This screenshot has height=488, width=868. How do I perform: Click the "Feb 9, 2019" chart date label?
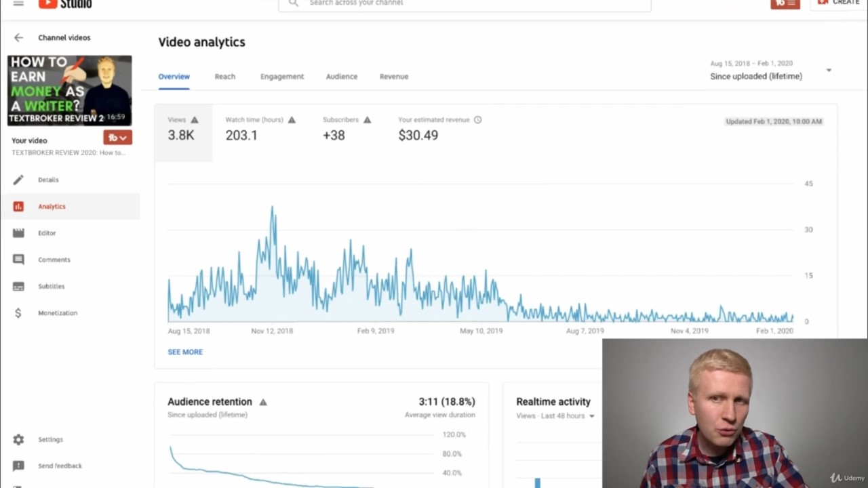376,331
